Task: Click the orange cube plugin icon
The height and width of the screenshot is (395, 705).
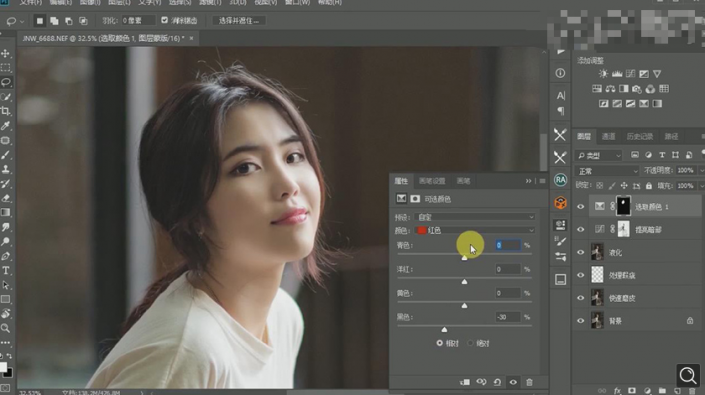Action: (x=560, y=203)
